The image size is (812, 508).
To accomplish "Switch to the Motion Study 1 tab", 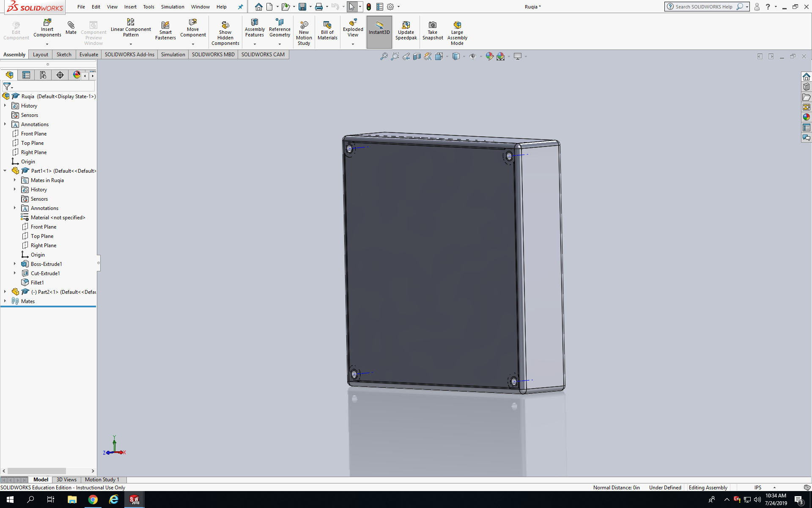I will [101, 480].
